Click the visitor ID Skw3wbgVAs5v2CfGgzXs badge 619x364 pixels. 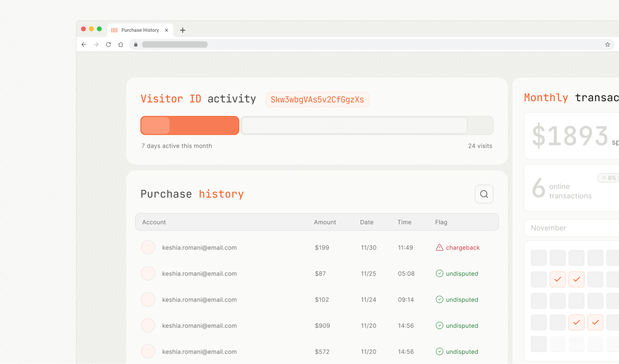point(317,100)
